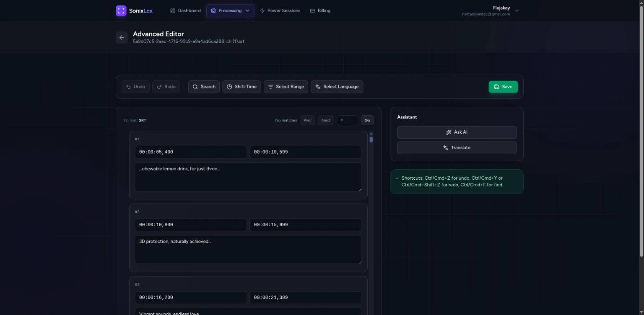The height and width of the screenshot is (315, 644).
Task: Launch Ask AI in the Assistant panel
Action: (457, 132)
